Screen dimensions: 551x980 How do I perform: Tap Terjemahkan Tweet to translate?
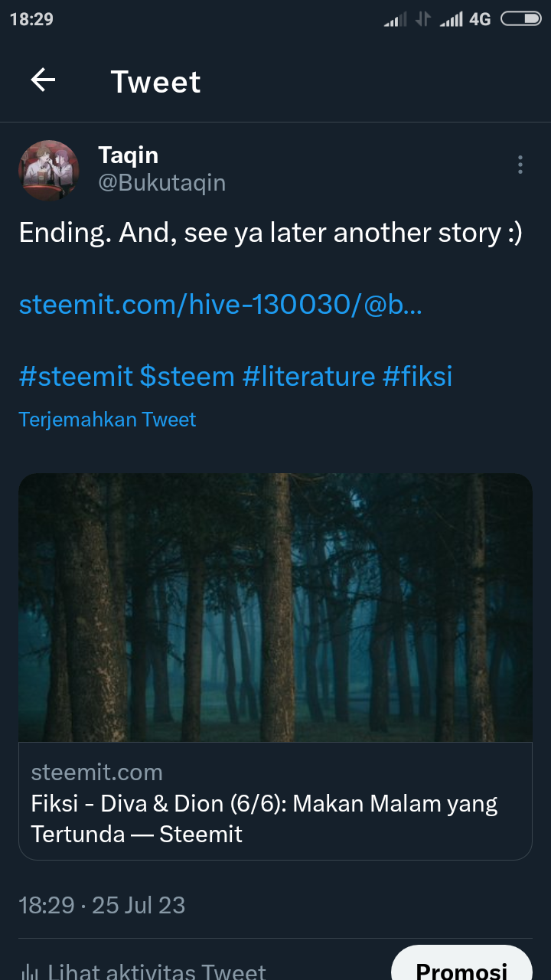click(x=107, y=420)
